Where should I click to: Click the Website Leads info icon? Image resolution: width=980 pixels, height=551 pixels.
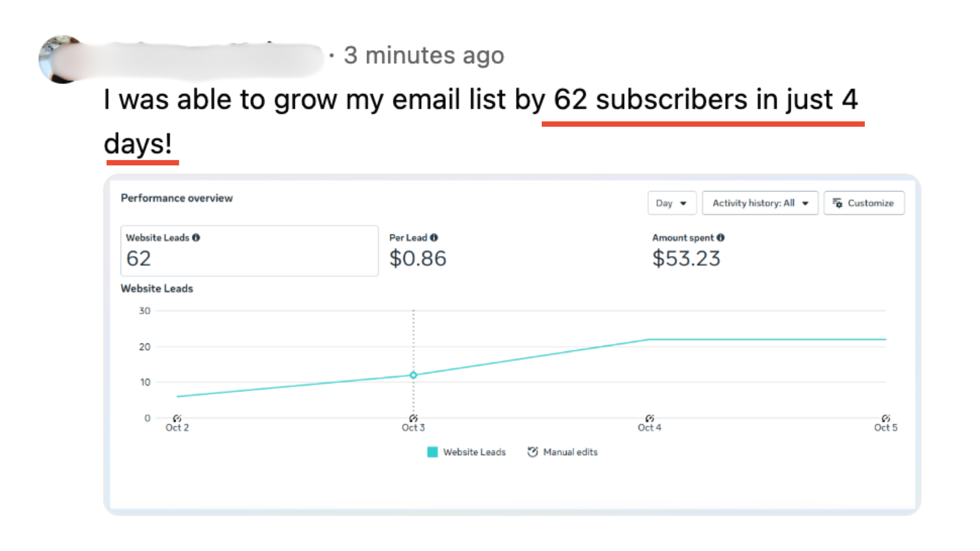pyautogui.click(x=196, y=238)
